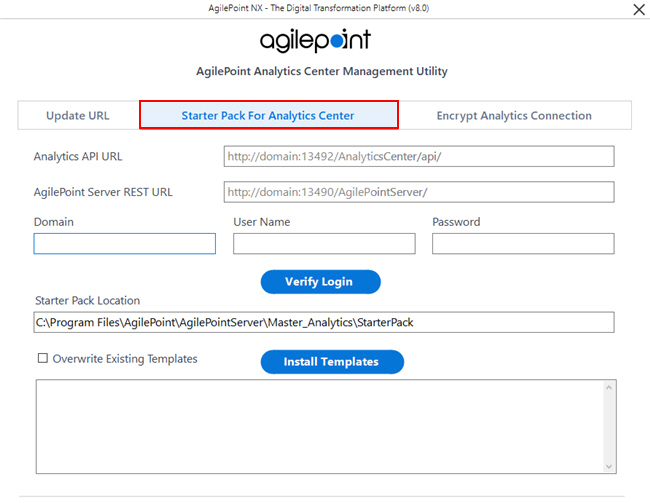Viewport: 650px width, 503px height.
Task: Click the agilepoint logo
Action: point(315,41)
